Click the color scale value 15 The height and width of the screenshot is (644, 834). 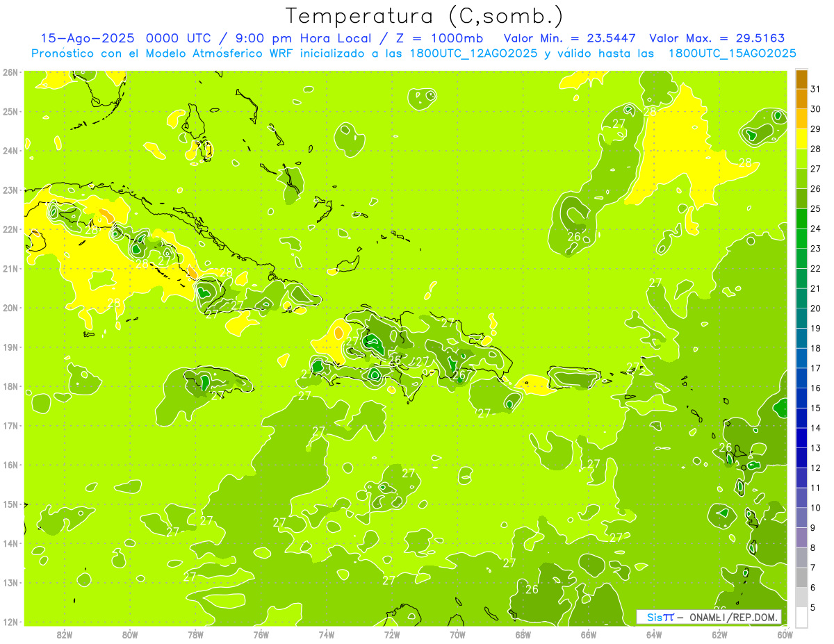[816, 408]
